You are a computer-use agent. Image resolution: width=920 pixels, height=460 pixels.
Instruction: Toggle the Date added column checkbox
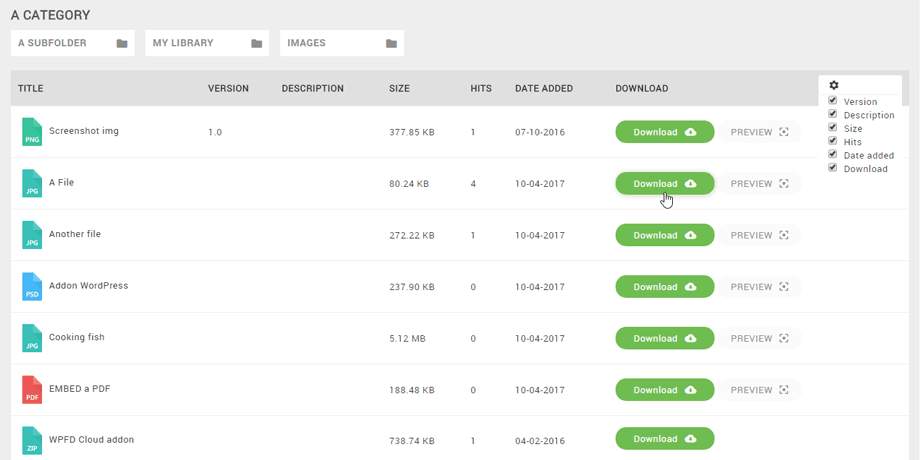point(832,154)
